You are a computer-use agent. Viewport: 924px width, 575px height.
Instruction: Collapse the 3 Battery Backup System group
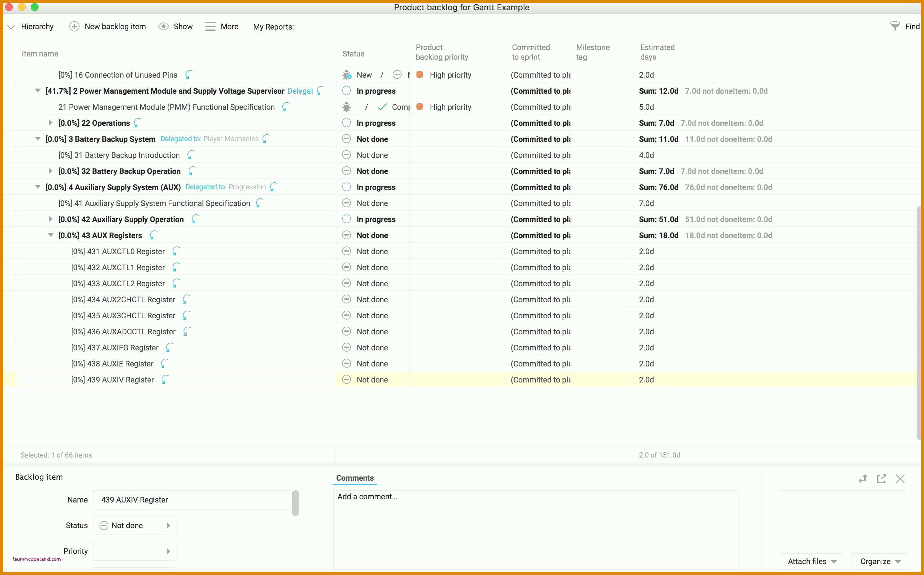38,138
